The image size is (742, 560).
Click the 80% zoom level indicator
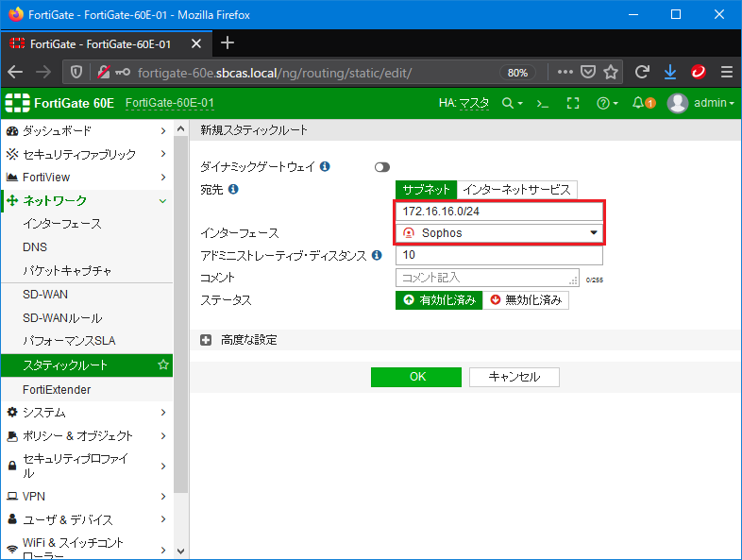(x=517, y=73)
